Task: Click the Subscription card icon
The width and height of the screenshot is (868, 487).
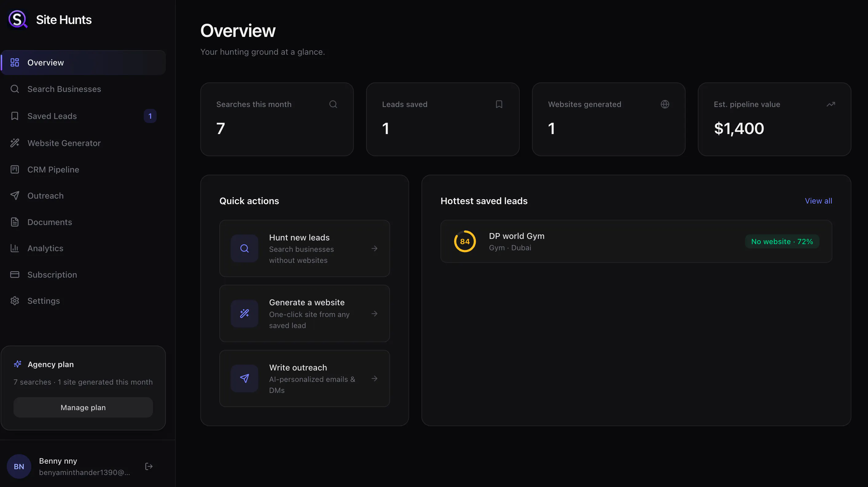Action: [x=14, y=275]
